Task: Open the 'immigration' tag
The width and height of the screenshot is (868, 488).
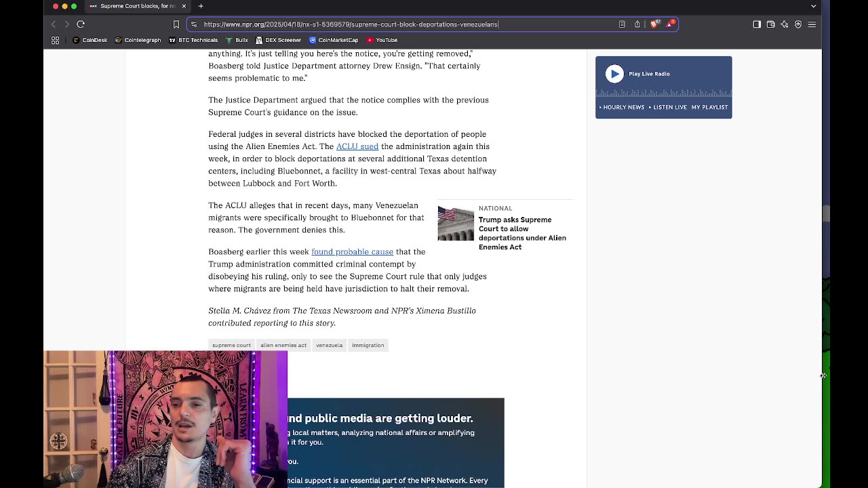Action: point(368,345)
